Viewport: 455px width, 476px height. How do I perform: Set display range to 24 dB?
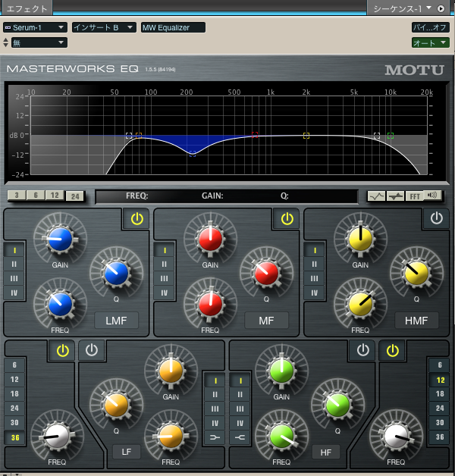pyautogui.click(x=75, y=196)
